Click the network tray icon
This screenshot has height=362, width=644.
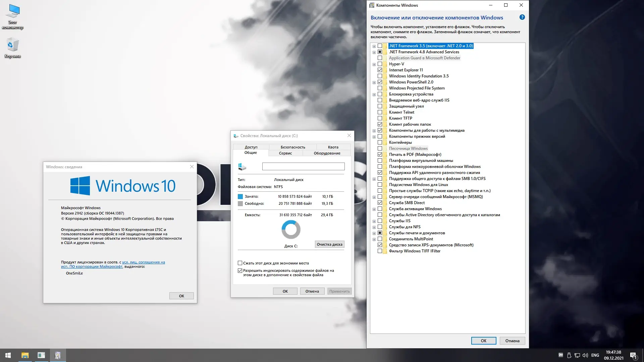(x=577, y=355)
